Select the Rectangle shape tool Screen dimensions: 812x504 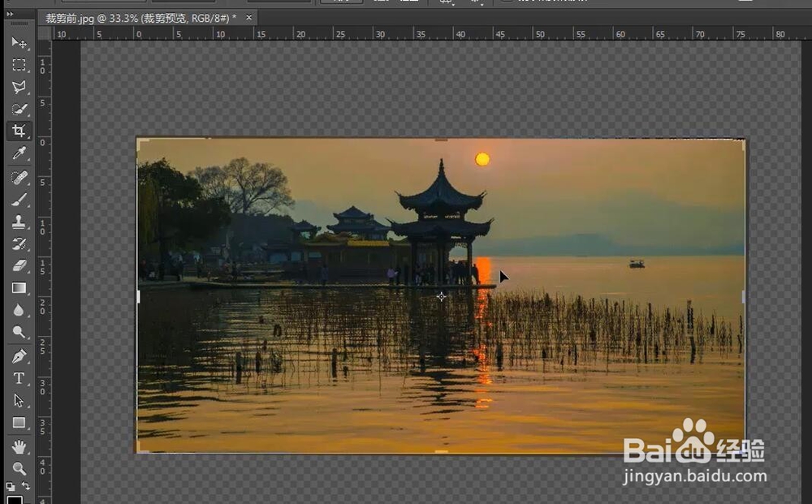[19, 423]
